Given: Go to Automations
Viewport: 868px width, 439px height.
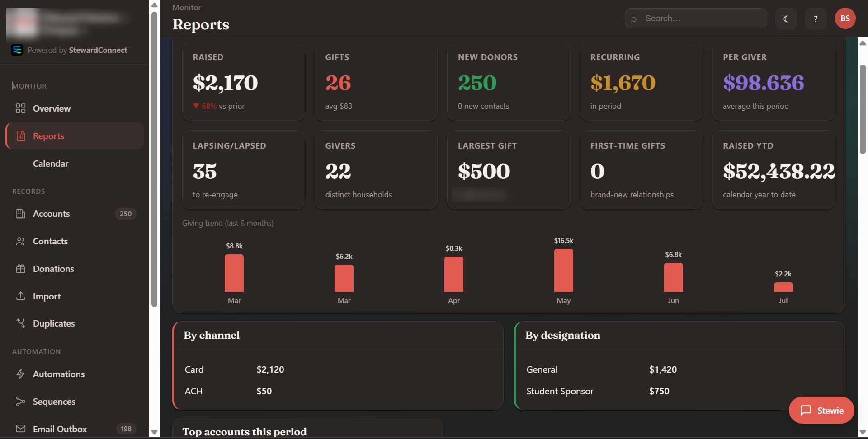Looking at the screenshot, I should click(75, 374).
